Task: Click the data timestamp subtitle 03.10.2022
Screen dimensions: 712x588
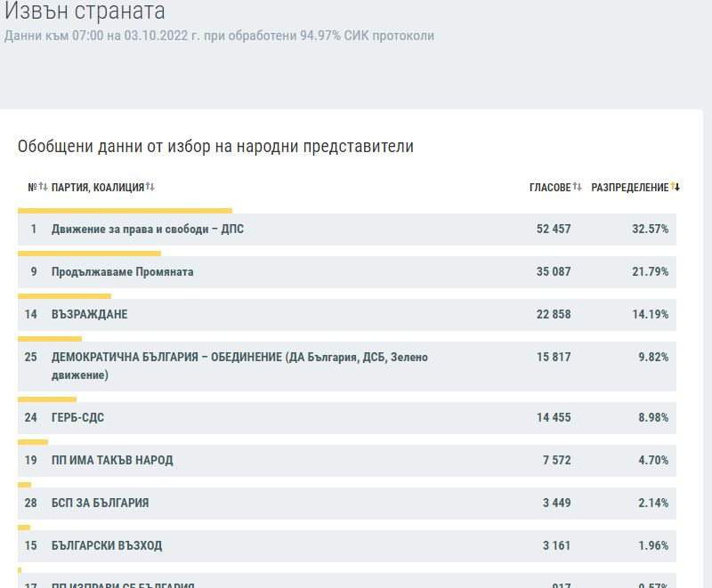Action: pos(219,36)
